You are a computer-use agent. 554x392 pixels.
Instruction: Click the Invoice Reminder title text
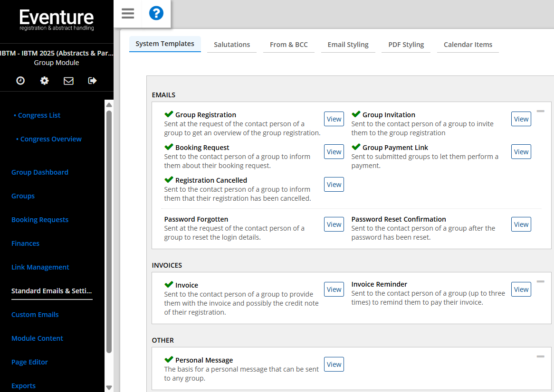click(379, 284)
